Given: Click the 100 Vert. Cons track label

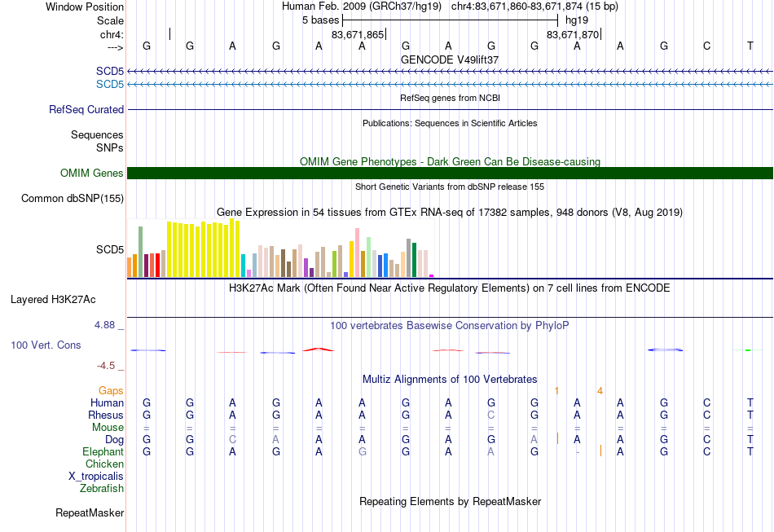Looking at the screenshot, I should click(46, 345).
